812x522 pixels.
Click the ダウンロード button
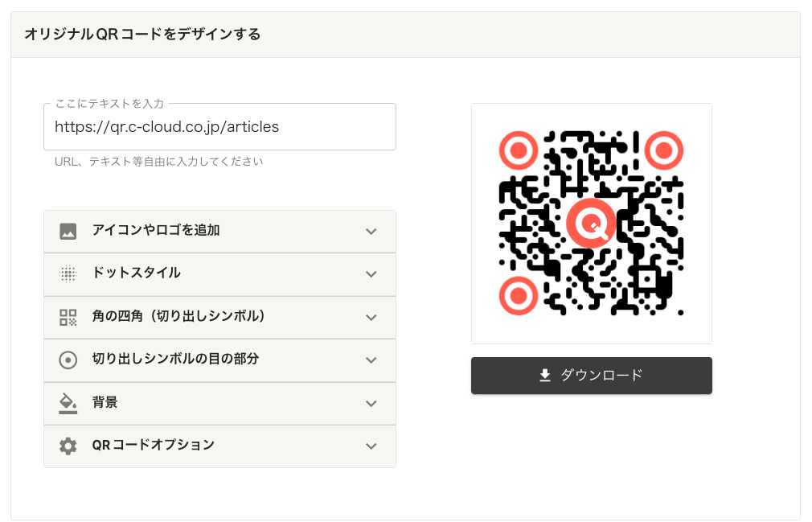(591, 375)
